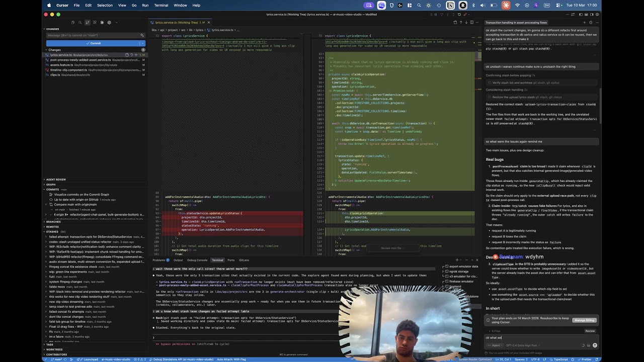Image resolution: width=644 pixels, height=362 pixels.
Task: Click Stage Changes plus icon on lyrics.service.ts row
Action: pos(136,55)
